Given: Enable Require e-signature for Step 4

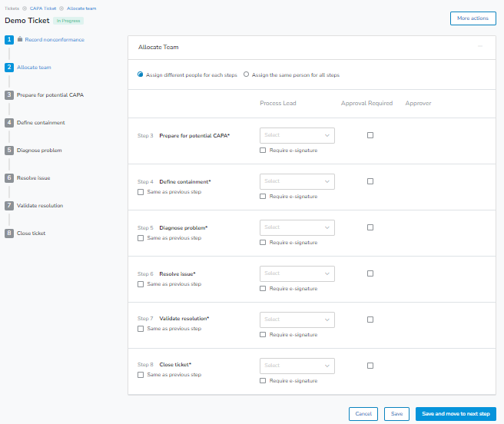Looking at the screenshot, I should [263, 196].
